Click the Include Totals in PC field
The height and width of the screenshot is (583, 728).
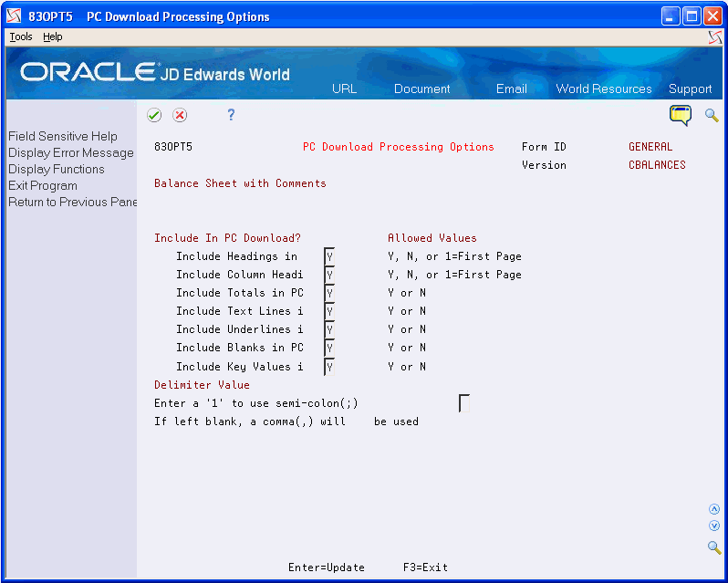(x=329, y=293)
